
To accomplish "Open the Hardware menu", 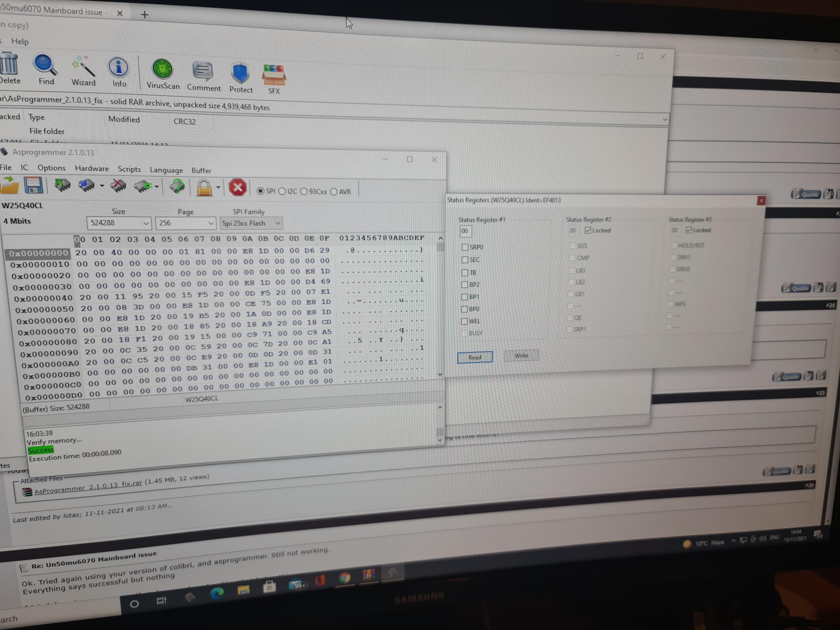I will point(92,168).
